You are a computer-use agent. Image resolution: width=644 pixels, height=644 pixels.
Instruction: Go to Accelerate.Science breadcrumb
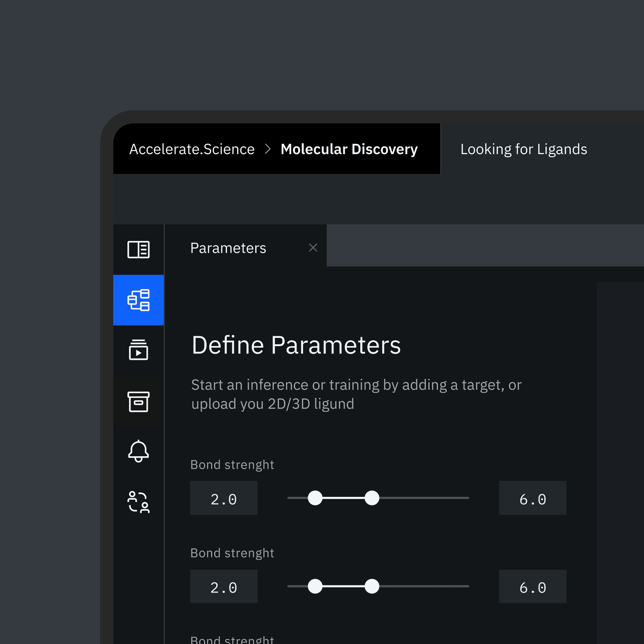192,149
